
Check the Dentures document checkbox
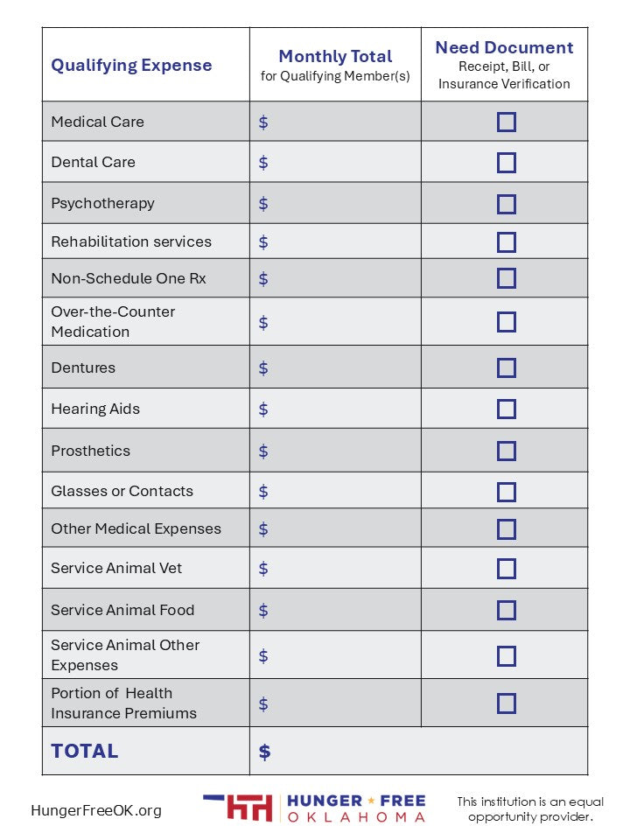(506, 367)
